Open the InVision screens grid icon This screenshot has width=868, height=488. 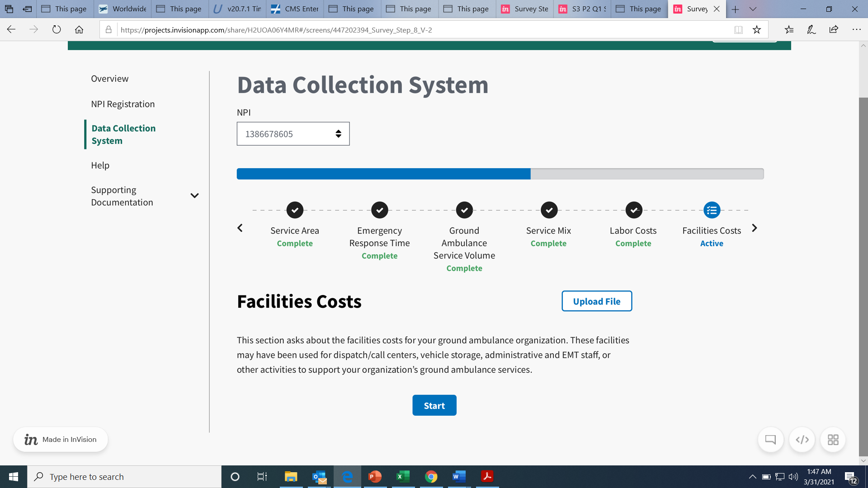coord(833,439)
